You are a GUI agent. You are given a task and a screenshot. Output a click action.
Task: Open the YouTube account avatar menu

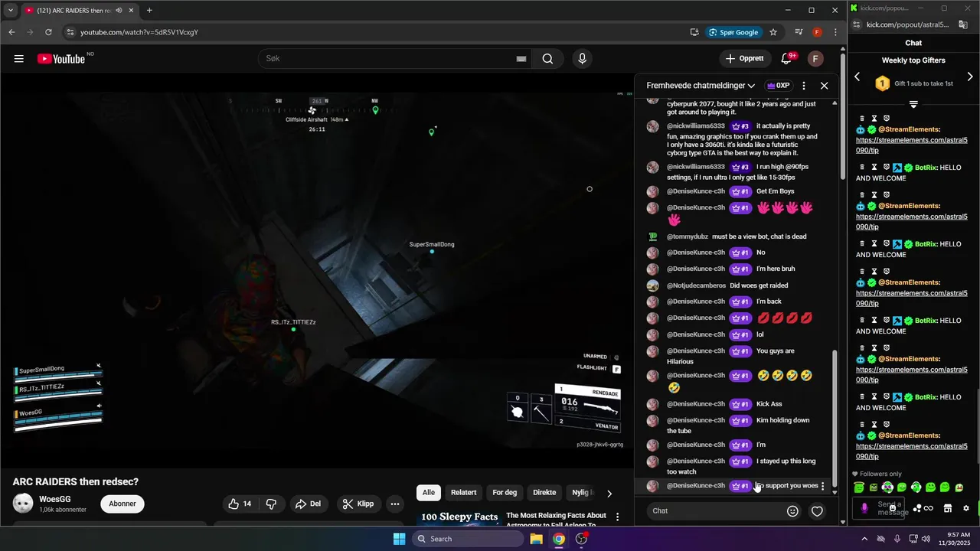[x=815, y=59]
